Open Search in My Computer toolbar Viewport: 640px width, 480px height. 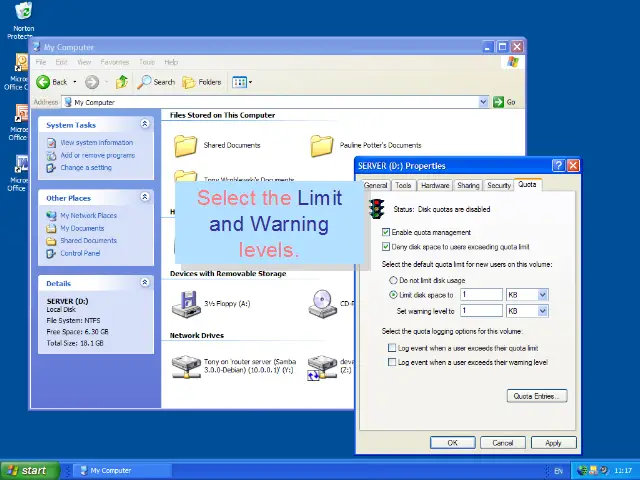(156, 82)
